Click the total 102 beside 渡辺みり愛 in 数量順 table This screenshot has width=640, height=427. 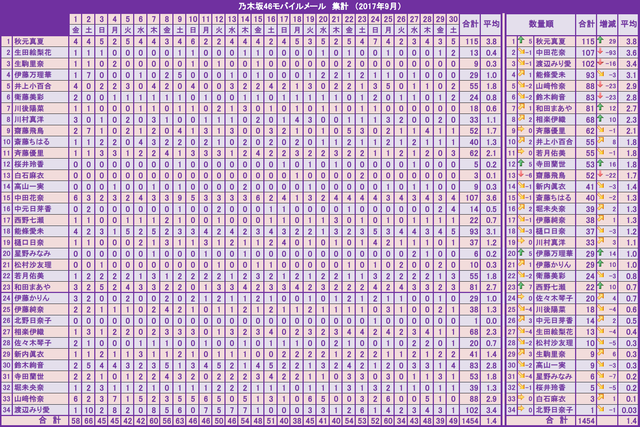tap(588, 64)
